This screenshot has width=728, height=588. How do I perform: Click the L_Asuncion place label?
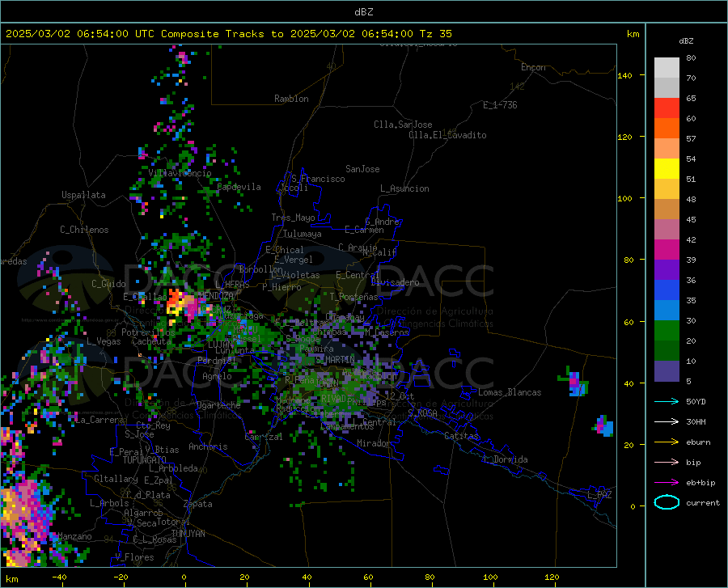point(404,188)
